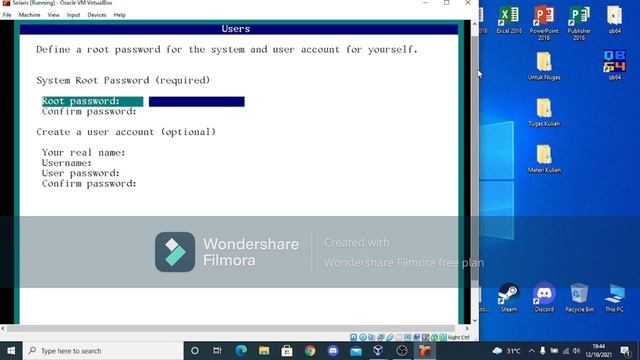Image resolution: width=640 pixels, height=360 pixels.
Task: Open the volume control in the tray
Action: point(576,351)
